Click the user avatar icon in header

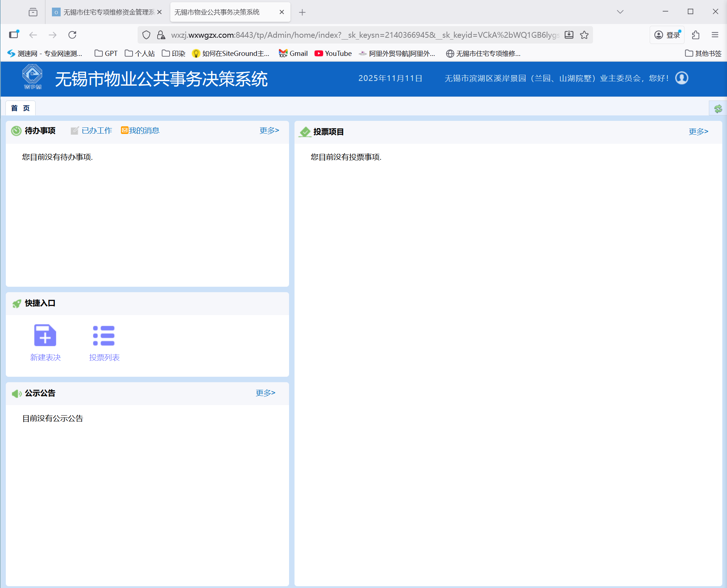coord(682,78)
